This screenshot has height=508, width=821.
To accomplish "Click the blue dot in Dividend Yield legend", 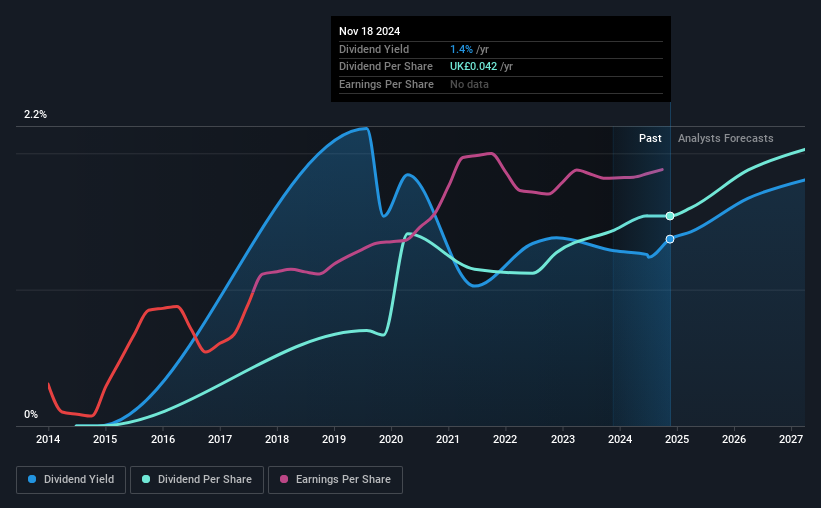I will [32, 479].
